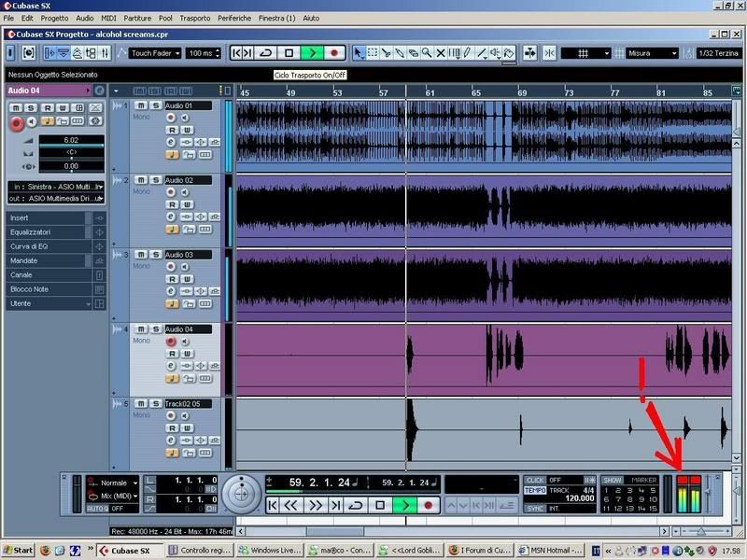The width and height of the screenshot is (747, 560).
Task: Click the Inserts state icon on Audio 03
Action: [x=186, y=291]
